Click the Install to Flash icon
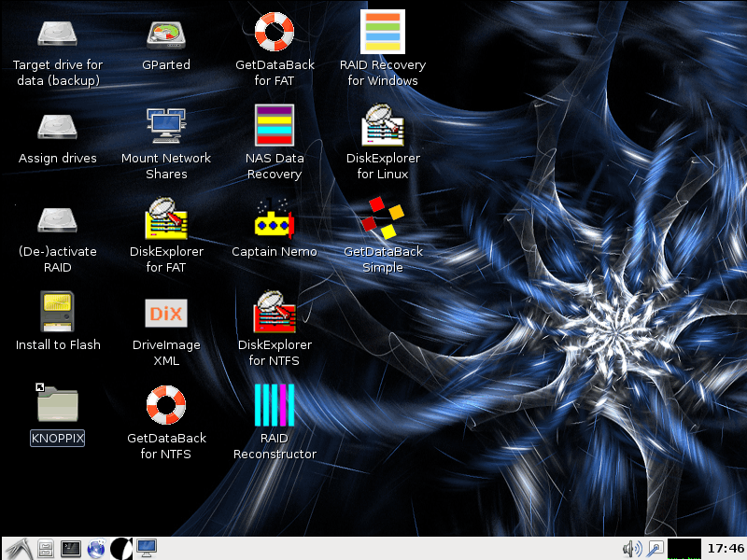 [x=57, y=313]
